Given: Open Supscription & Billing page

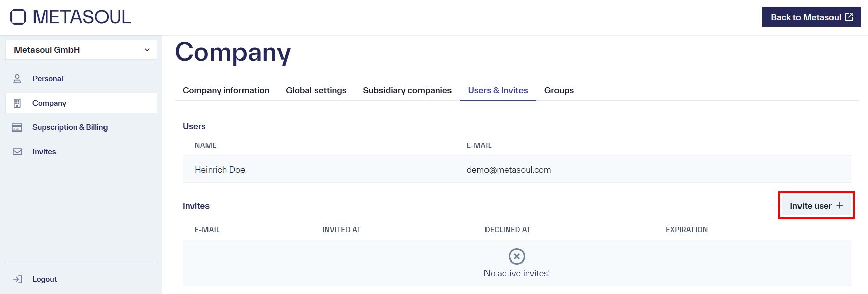Looking at the screenshot, I should click(x=81, y=127).
